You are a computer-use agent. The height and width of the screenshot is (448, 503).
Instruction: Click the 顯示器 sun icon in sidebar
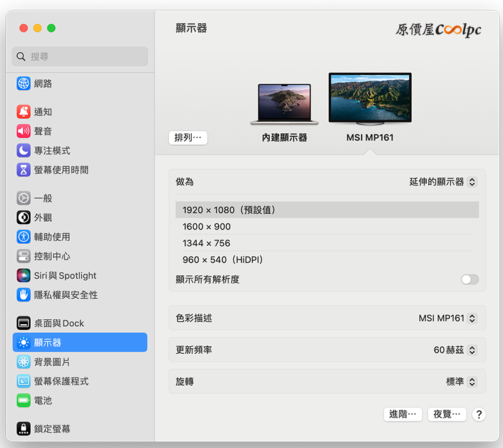pyautogui.click(x=23, y=342)
